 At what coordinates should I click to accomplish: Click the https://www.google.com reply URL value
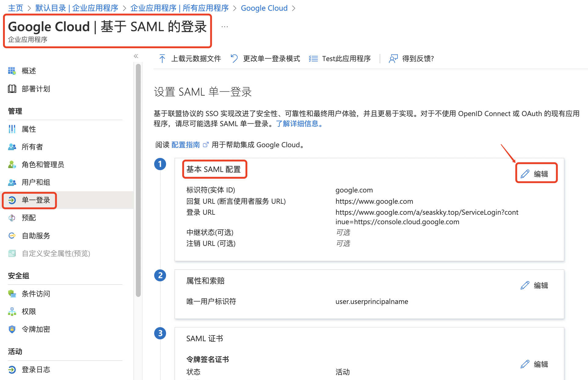pos(374,201)
